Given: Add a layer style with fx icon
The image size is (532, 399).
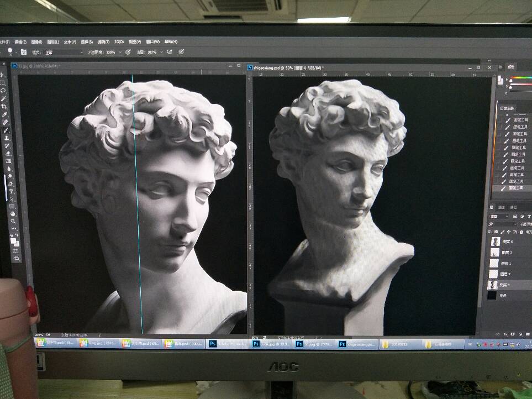Looking at the screenshot, I should pos(505,334).
